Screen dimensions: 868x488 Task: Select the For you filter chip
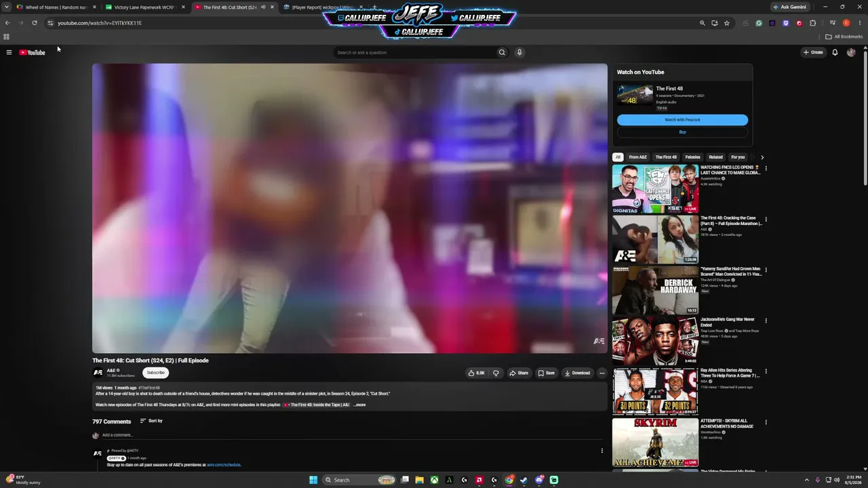pyautogui.click(x=738, y=157)
